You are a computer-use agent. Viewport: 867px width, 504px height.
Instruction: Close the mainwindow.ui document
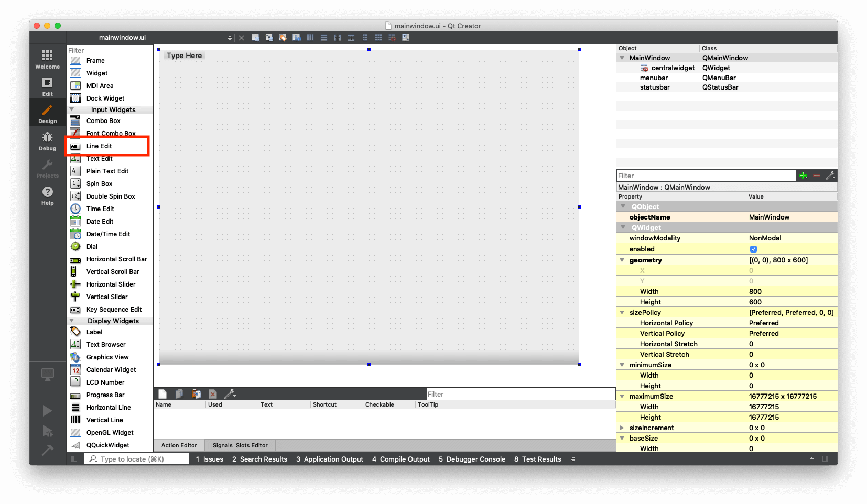pyautogui.click(x=241, y=38)
